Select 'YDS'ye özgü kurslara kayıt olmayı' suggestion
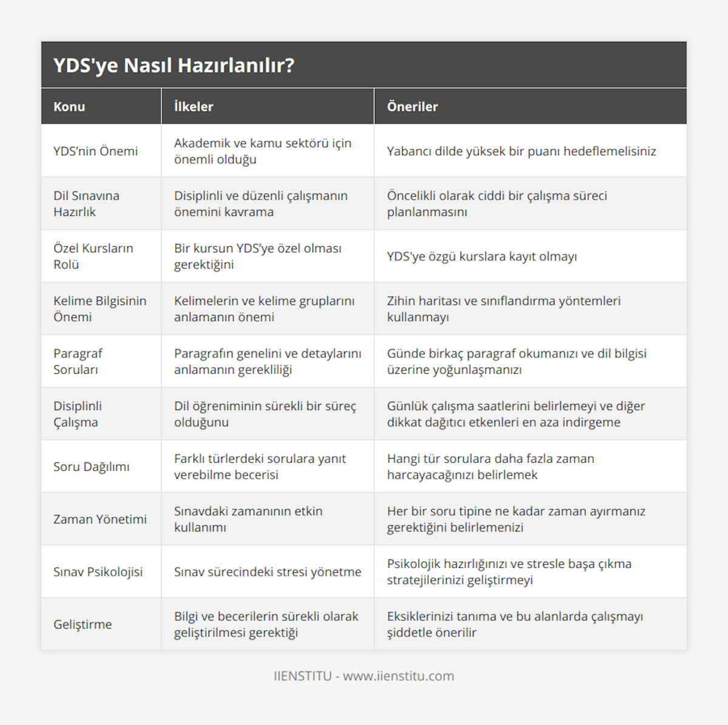728x725 pixels. click(x=482, y=256)
